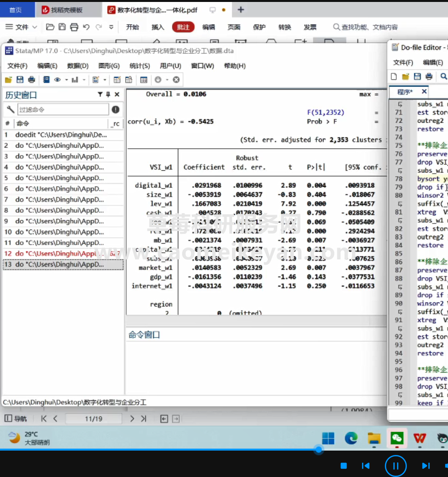Toggle the WPS 导航 navigation pane button
Viewport: 448px width, 477px height.
point(16,419)
